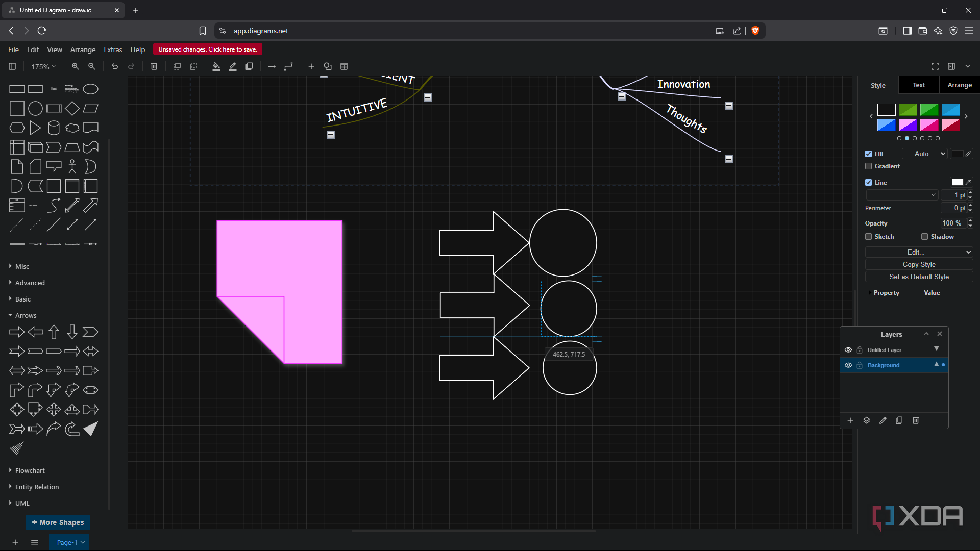Image resolution: width=980 pixels, height=551 pixels.
Task: Enable the Gradient checkbox
Action: (x=868, y=166)
